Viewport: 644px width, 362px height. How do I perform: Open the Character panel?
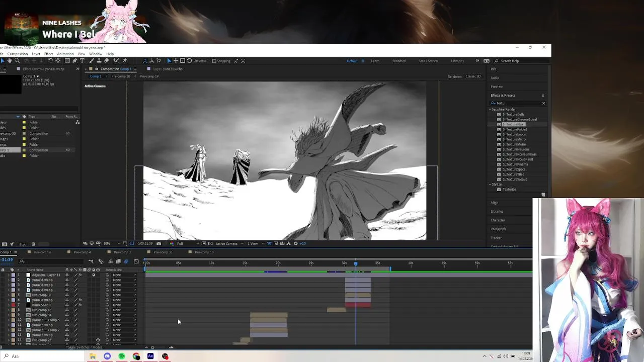pyautogui.click(x=498, y=220)
